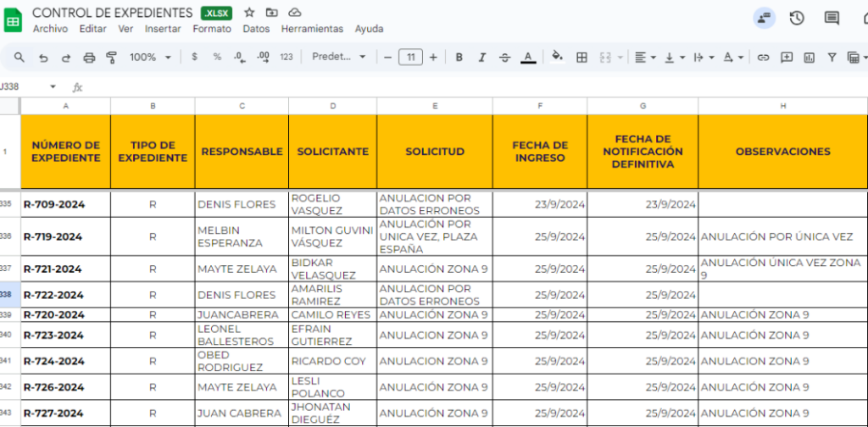Expand the Predet... font dropdown
Screen dimensions: 868x427
coord(338,58)
